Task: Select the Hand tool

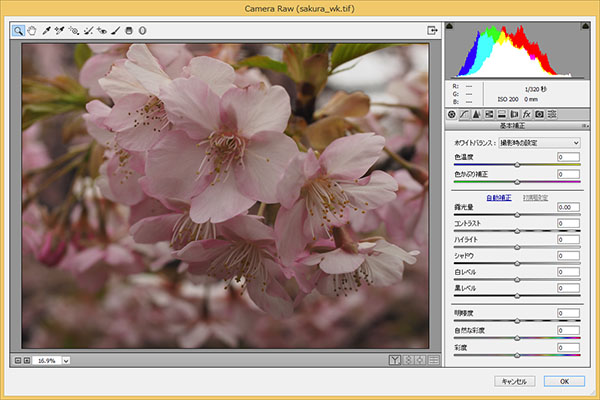Action: click(32, 30)
